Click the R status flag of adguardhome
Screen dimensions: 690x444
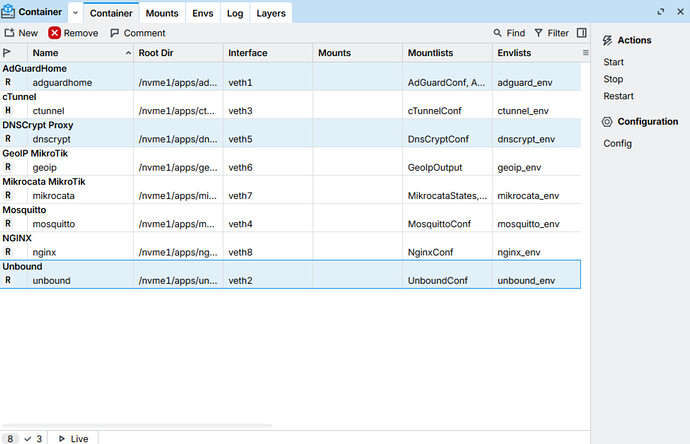(x=8, y=82)
